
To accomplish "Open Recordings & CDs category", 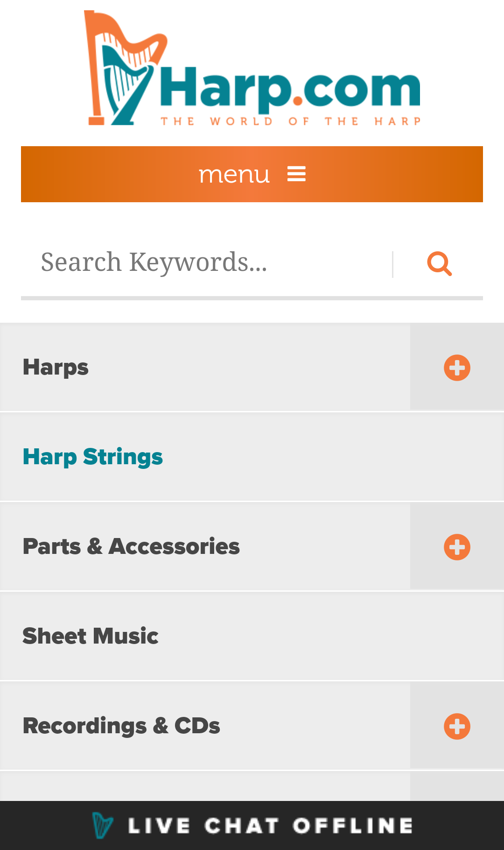I will coord(121,726).
